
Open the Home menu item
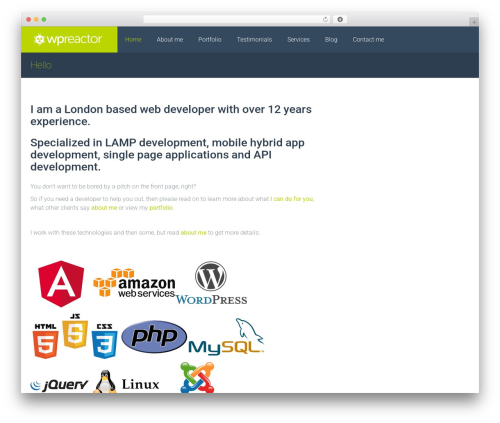(x=133, y=39)
